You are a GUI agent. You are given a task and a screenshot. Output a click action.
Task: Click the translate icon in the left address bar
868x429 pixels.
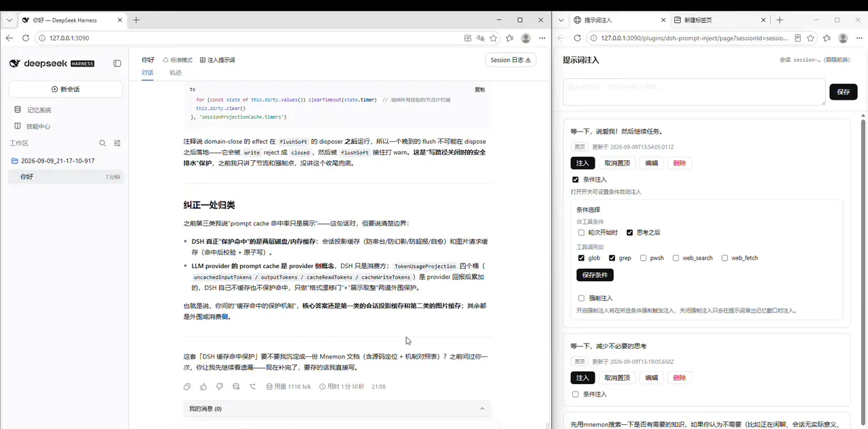pyautogui.click(x=481, y=38)
